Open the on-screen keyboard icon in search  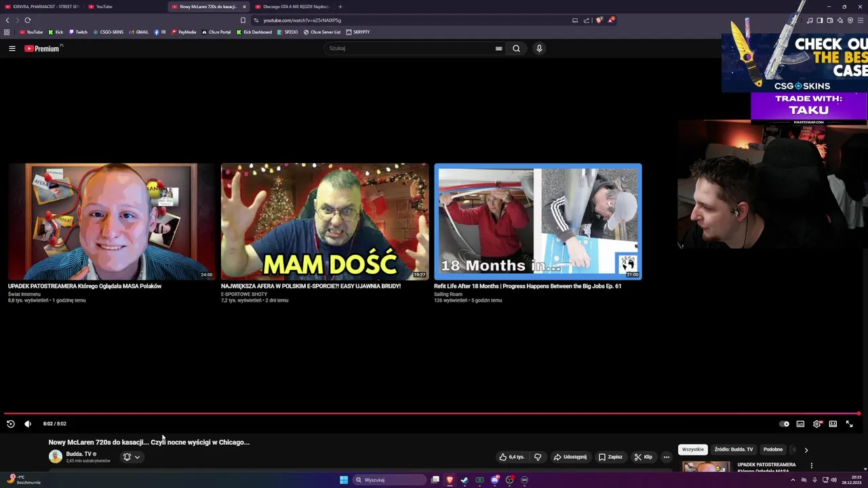click(498, 48)
